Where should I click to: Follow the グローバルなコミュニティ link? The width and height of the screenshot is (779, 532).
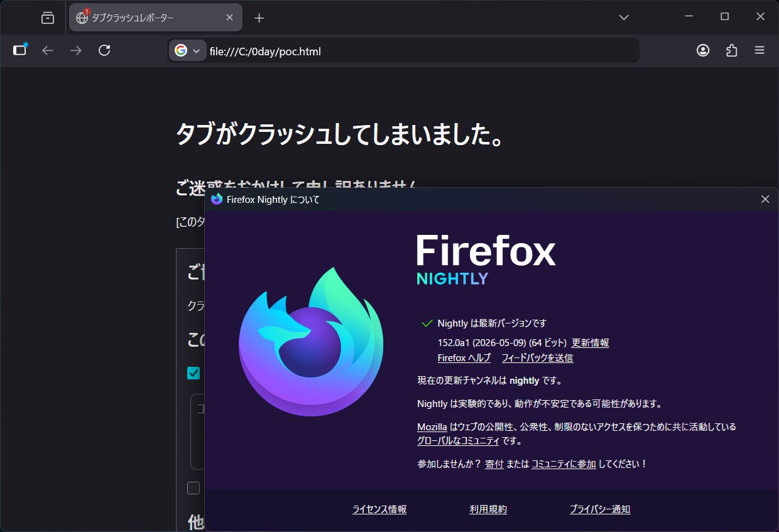(x=458, y=441)
